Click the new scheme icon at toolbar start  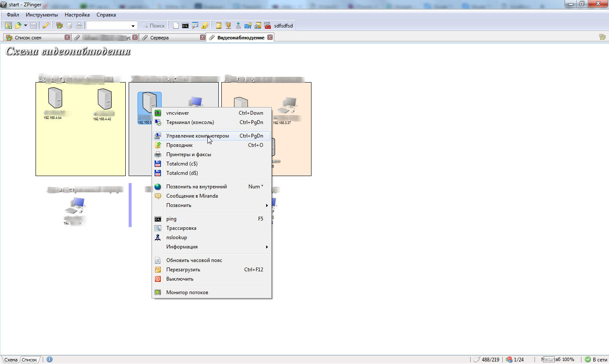pyautogui.click(x=8, y=26)
